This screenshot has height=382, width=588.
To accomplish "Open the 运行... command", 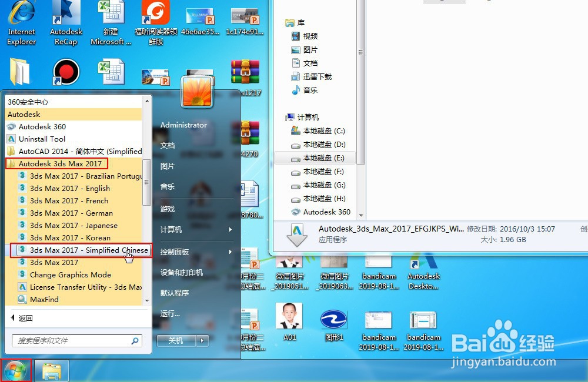I will 170,314.
